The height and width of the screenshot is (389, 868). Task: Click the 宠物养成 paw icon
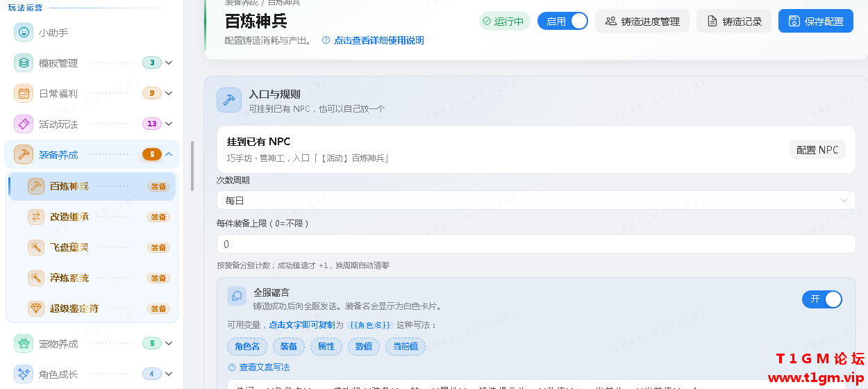24,343
